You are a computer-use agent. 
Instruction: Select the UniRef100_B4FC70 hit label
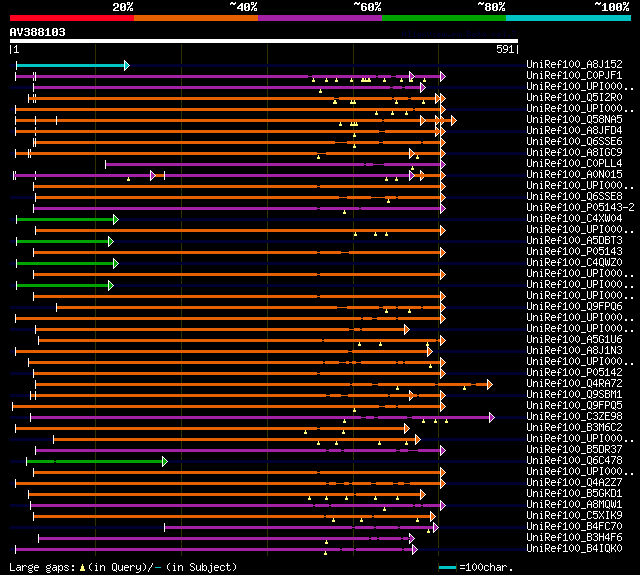coord(574,527)
